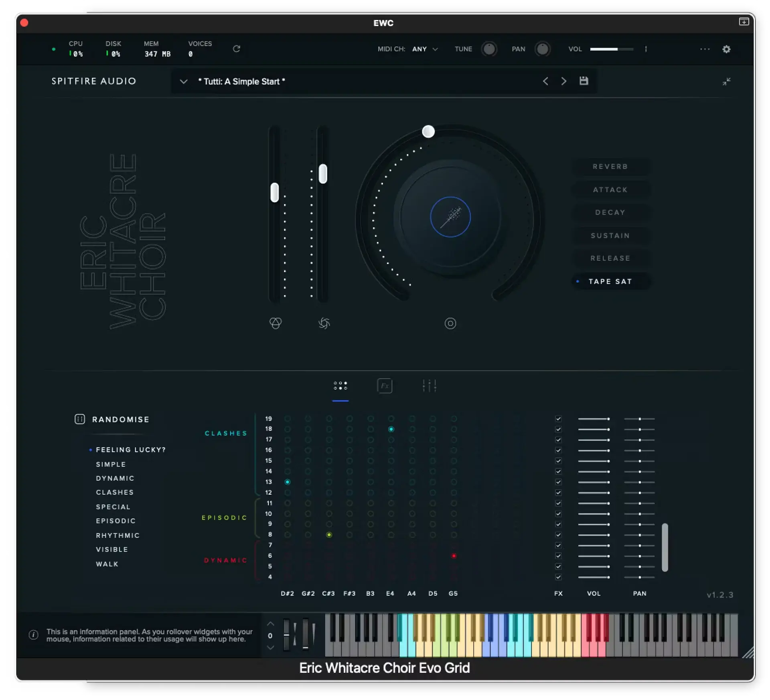The width and height of the screenshot is (770, 700).
Task: Click the FX box tab icon
Action: (x=385, y=386)
